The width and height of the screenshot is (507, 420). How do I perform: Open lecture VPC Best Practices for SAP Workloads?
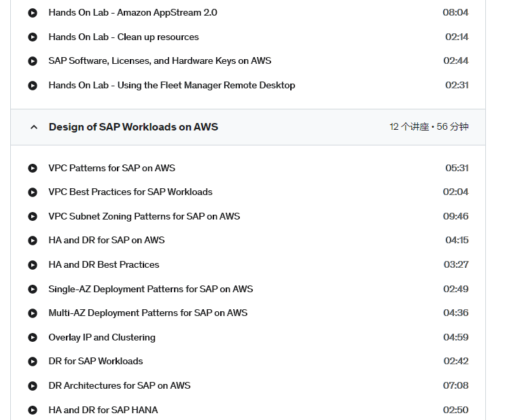[x=130, y=192]
